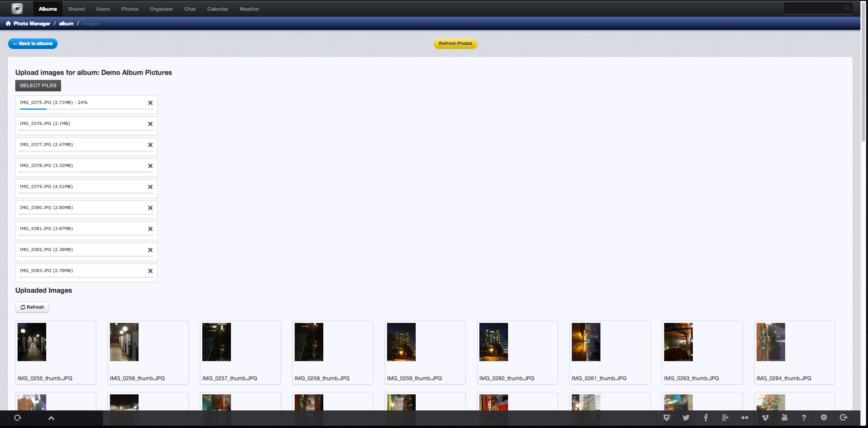Open the Twitter icon in bottom bar
The height and width of the screenshot is (428, 868).
686,418
